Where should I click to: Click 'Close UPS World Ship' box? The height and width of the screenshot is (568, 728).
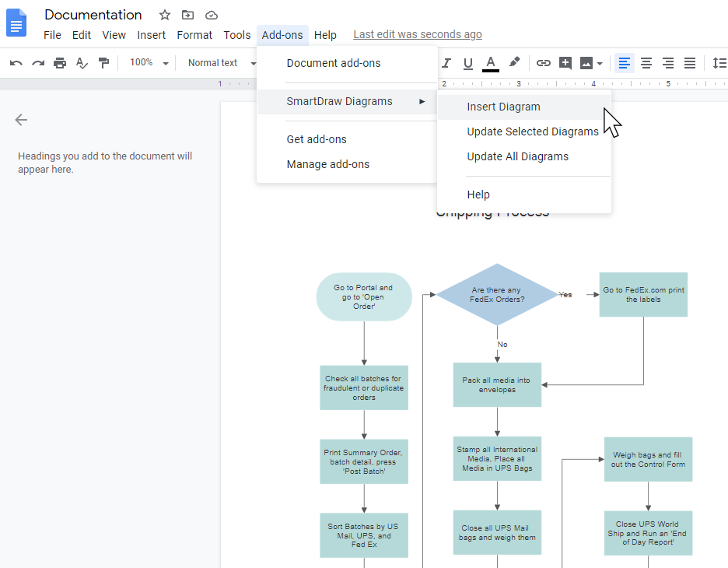coord(648,533)
